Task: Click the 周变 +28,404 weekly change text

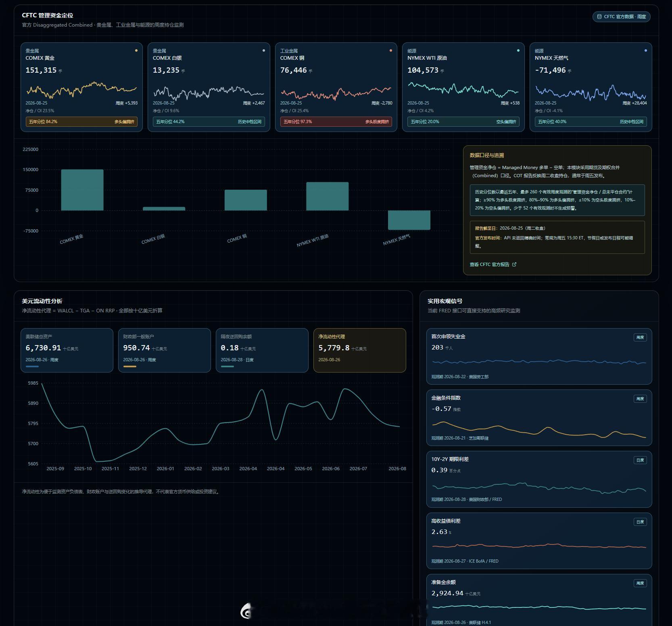Action: 635,103
